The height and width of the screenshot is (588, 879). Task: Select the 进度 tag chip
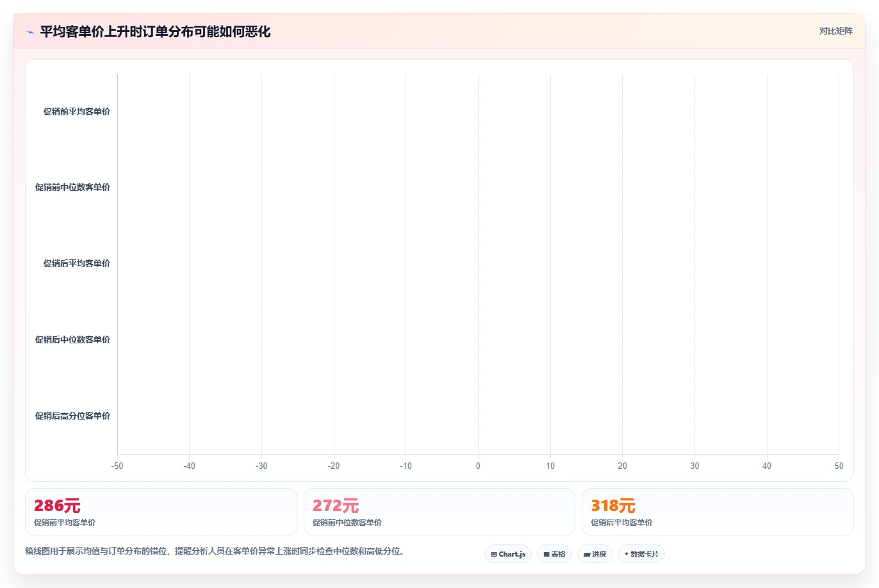click(x=595, y=554)
